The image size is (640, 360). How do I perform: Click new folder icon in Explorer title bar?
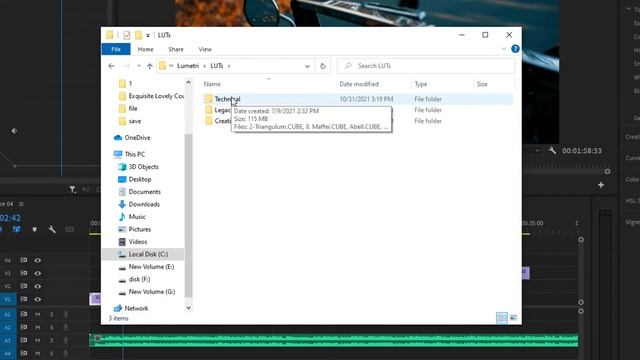(138, 35)
